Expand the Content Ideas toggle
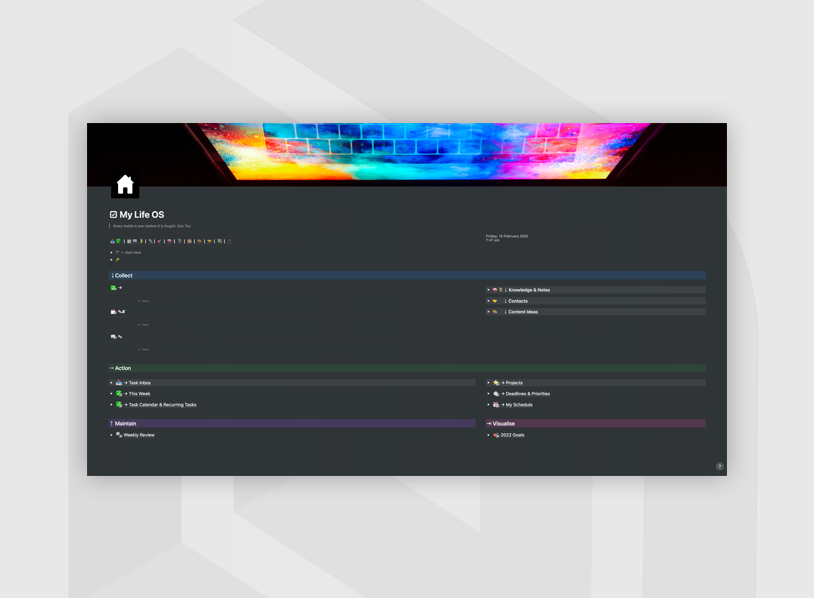This screenshot has width=814, height=598. coord(488,312)
